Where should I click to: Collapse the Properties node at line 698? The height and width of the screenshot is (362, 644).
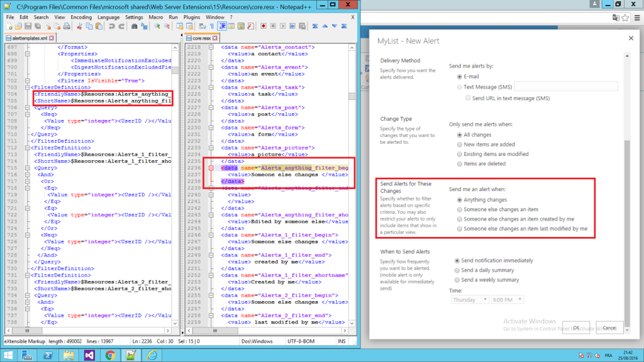(28, 54)
